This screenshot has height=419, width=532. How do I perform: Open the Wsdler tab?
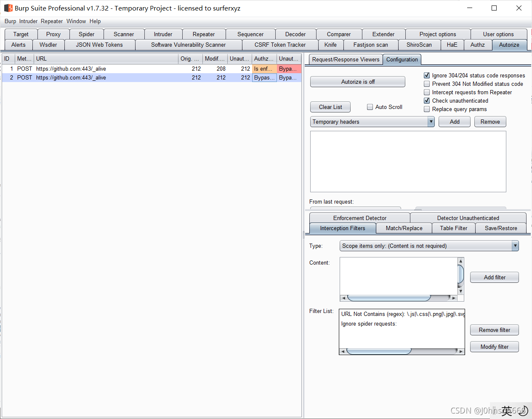(48, 45)
